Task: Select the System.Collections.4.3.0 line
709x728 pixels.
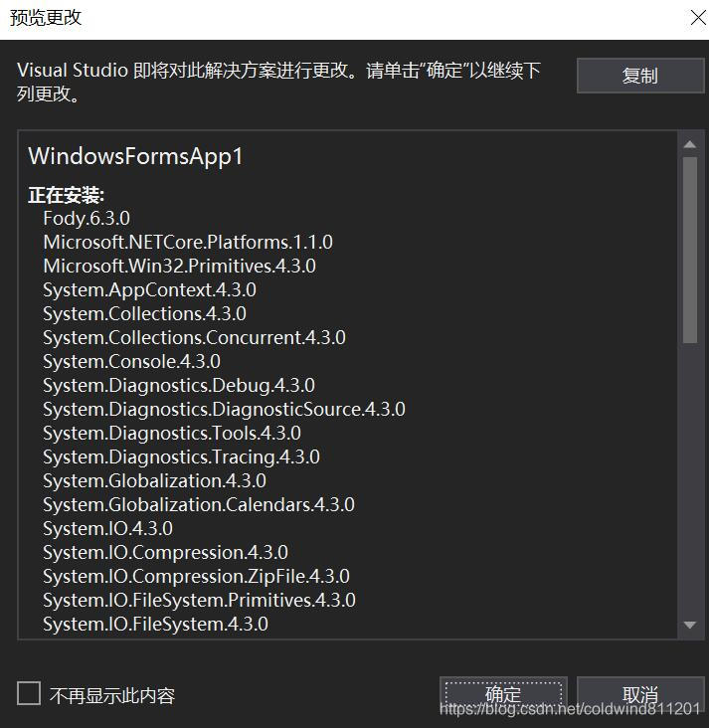Action: click(144, 314)
